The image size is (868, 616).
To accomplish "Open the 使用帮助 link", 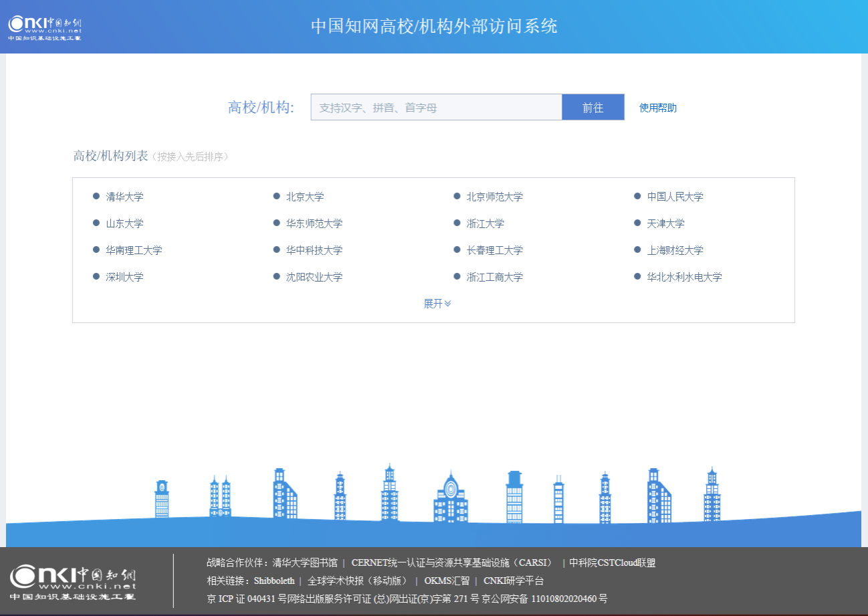I will 657,108.
